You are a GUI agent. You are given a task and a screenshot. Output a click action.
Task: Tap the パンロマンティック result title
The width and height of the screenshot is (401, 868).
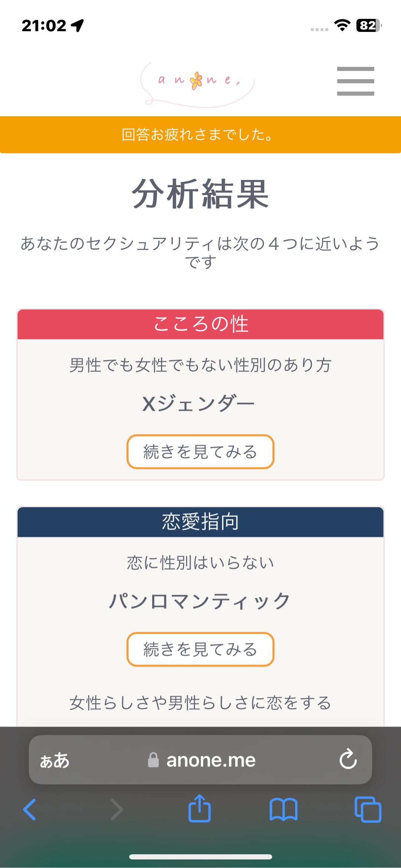click(200, 601)
